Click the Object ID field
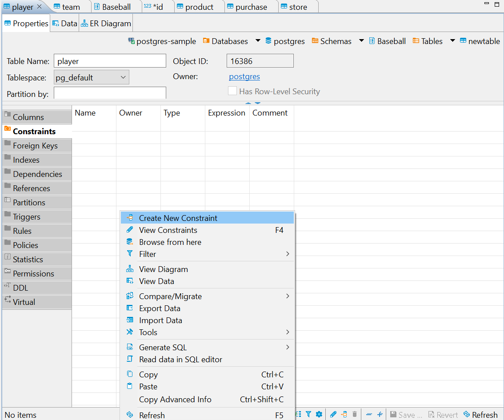504x420 pixels. (x=260, y=61)
